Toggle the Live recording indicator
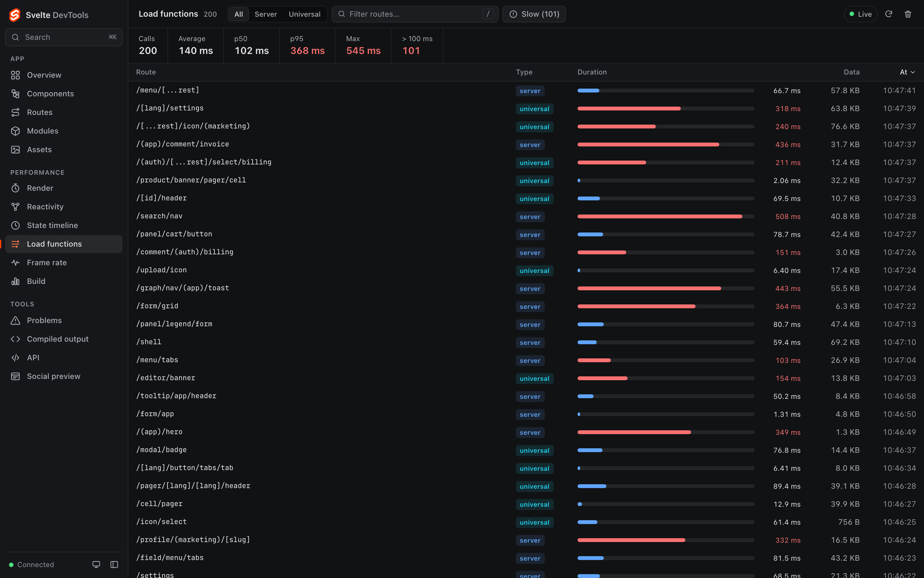 (860, 14)
